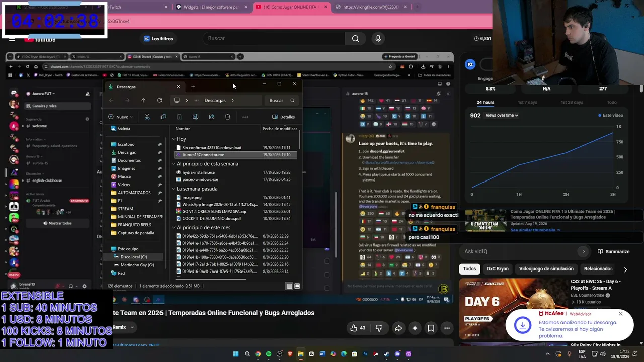Open the STREAM folder in Explorer sidebar
The height and width of the screenshot is (362, 644).
(125, 209)
